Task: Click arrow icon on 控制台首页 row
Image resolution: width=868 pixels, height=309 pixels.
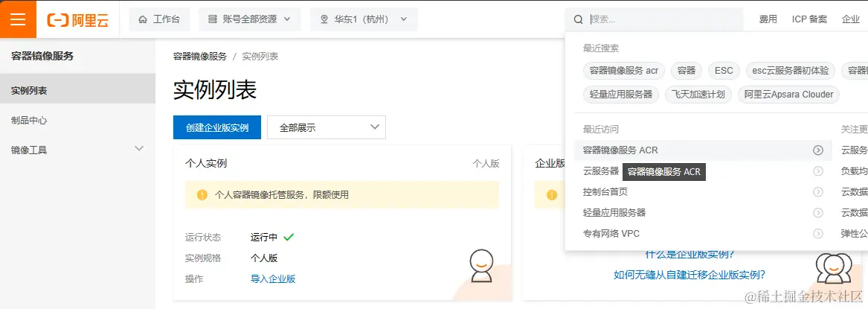Action: click(x=817, y=192)
